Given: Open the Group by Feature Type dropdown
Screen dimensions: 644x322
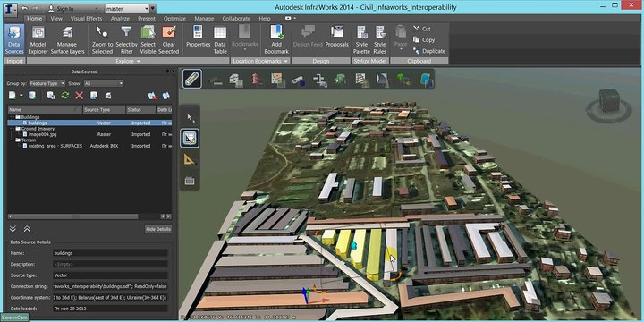Looking at the screenshot, I should 47,83.
